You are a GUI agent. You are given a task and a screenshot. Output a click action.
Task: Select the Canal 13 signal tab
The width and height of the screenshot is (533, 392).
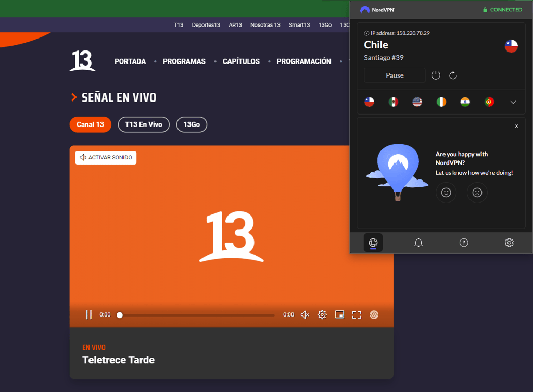pyautogui.click(x=91, y=124)
